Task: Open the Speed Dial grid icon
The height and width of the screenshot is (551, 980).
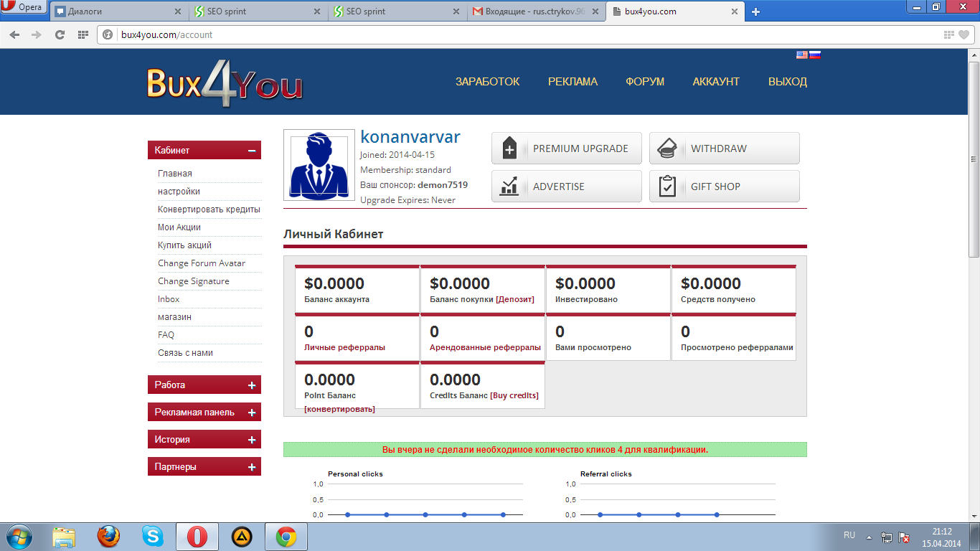Action: click(x=83, y=34)
